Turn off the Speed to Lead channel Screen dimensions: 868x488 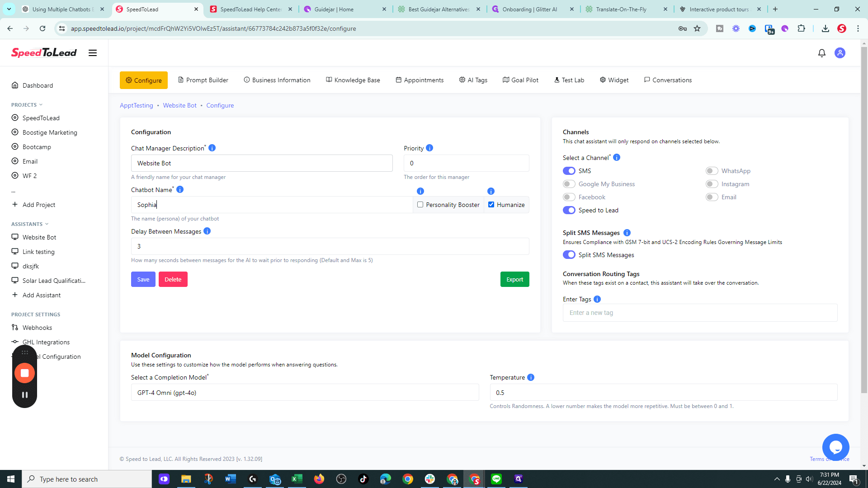[569, 210]
